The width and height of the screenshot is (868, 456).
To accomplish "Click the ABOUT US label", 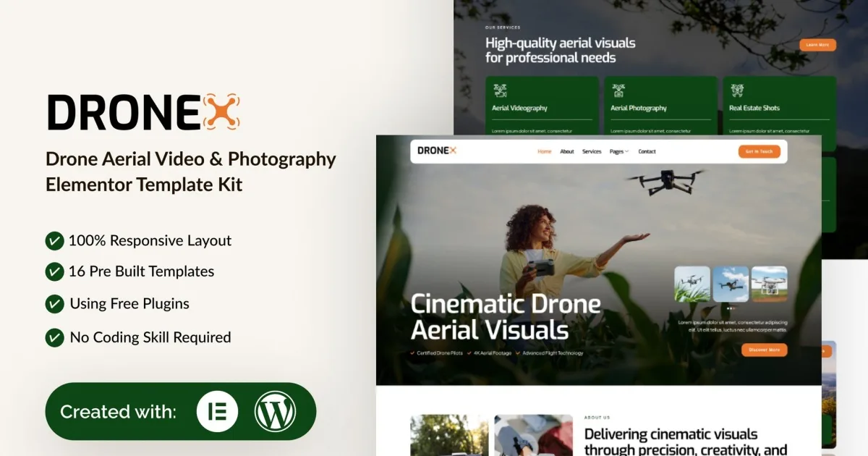I will (x=597, y=418).
